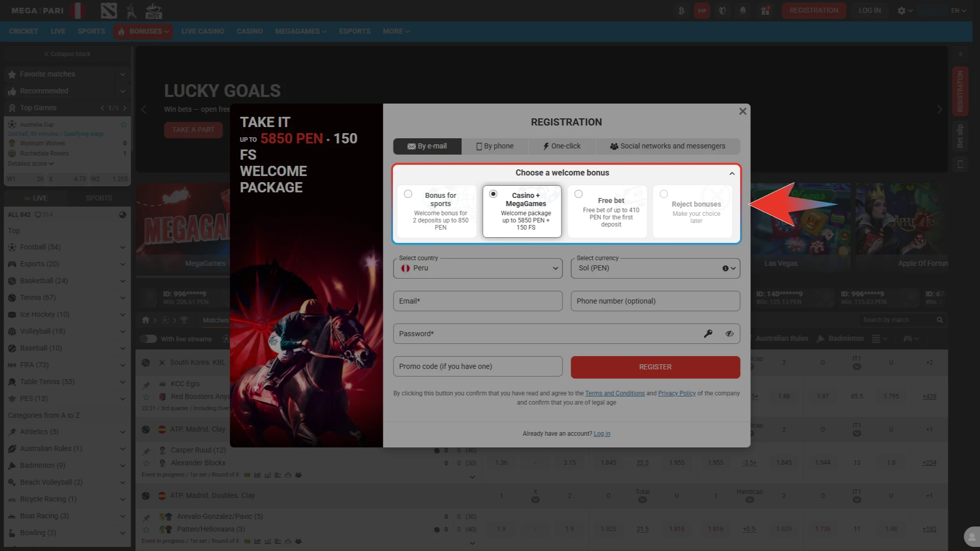
Task: Click into the Email field
Action: point(478,301)
